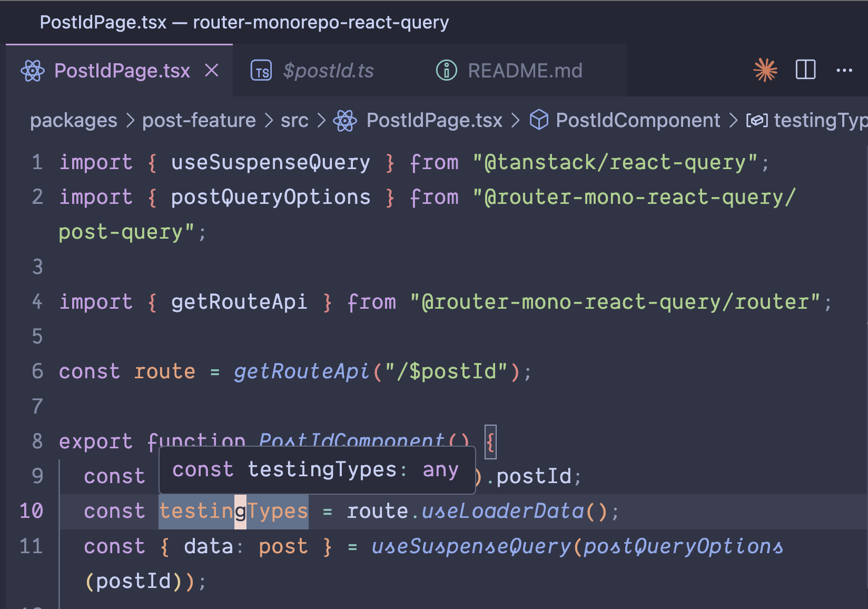Click the "@tanstack/react-query" import string
The width and height of the screenshot is (868, 609).
click(x=614, y=162)
